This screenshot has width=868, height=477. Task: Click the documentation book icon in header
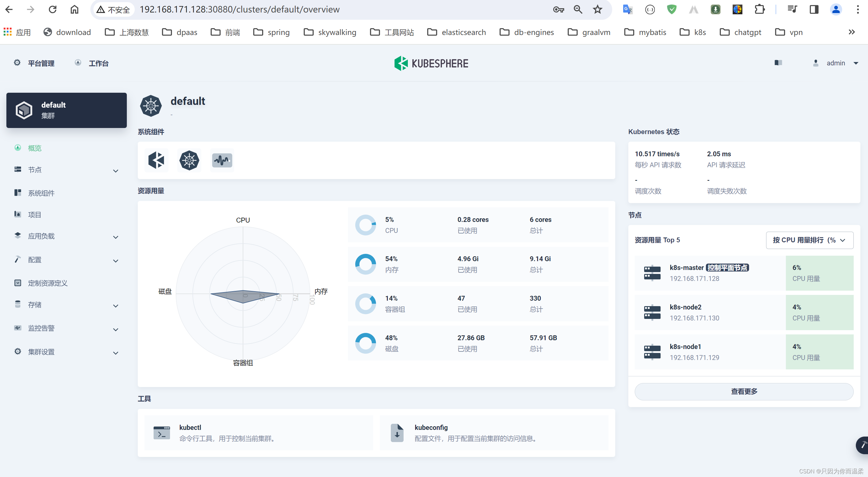point(778,63)
